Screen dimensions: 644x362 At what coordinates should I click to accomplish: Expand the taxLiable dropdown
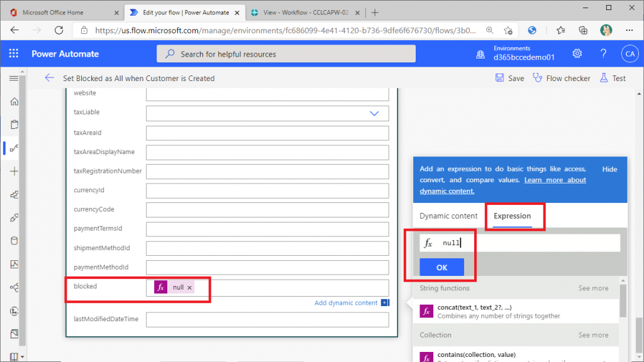(x=374, y=113)
